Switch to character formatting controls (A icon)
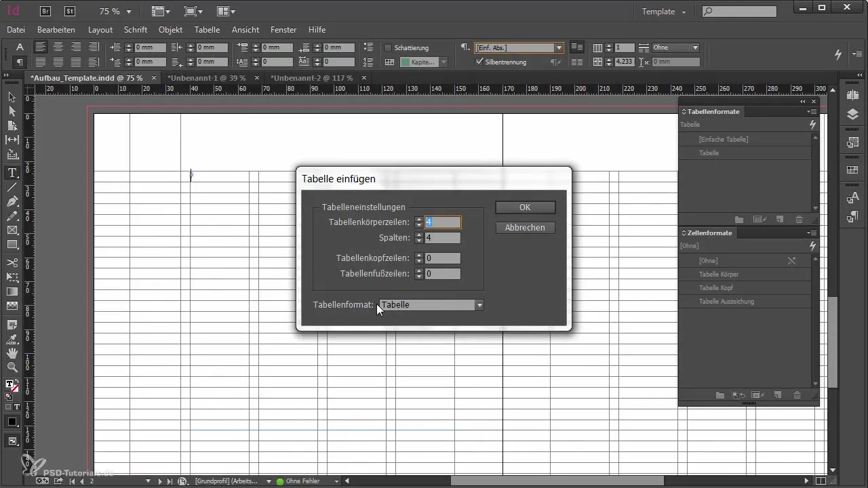Image resolution: width=868 pixels, height=488 pixels. pyautogui.click(x=20, y=47)
